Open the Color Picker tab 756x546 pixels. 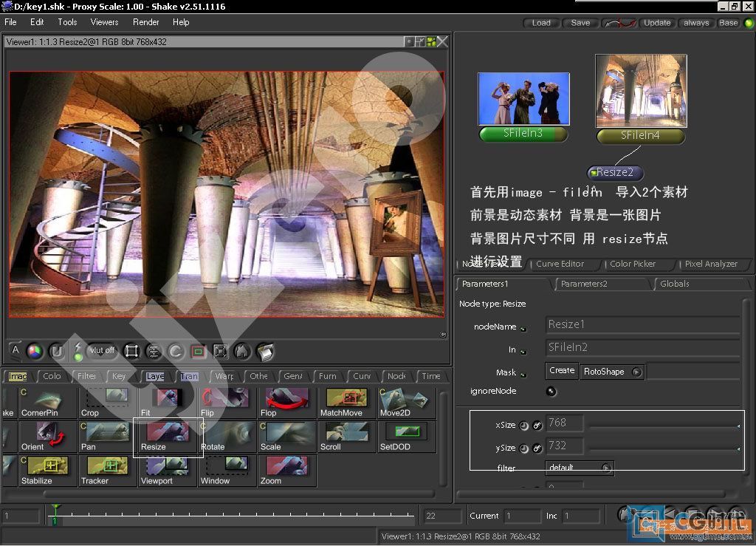633,264
